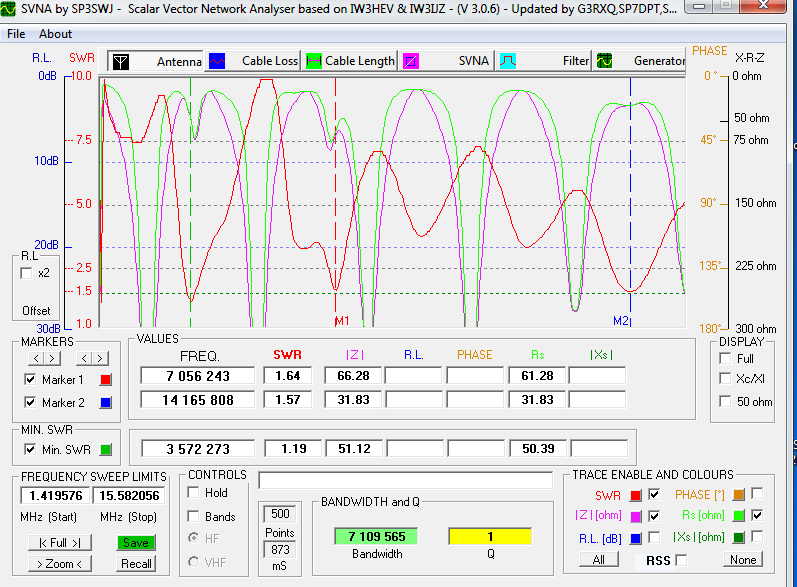This screenshot has height=587, width=797.
Task: Activate the Generator mode icon
Action: [x=605, y=61]
